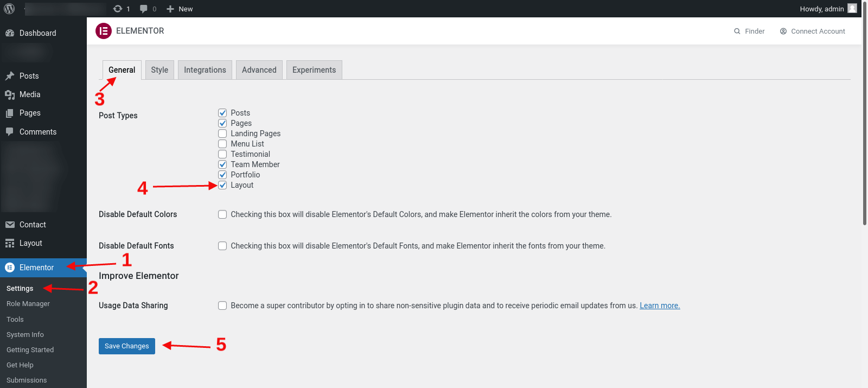The height and width of the screenshot is (388, 868).
Task: Follow the Learn more link
Action: (x=660, y=306)
